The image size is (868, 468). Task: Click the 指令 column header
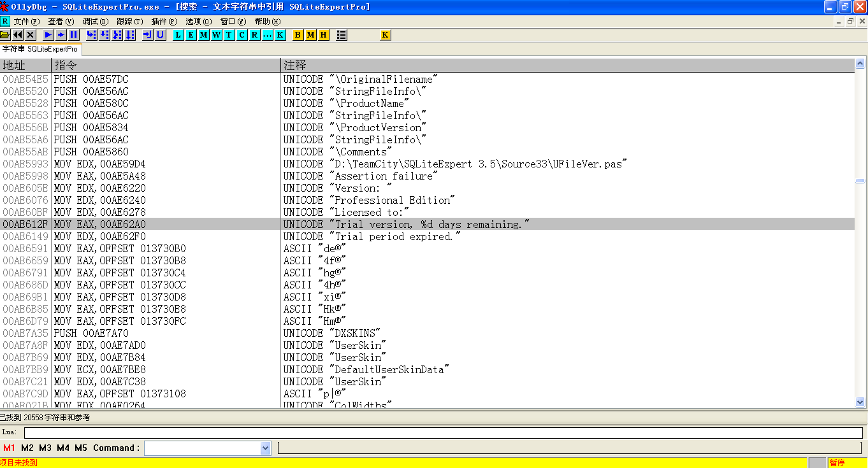[x=166, y=65]
